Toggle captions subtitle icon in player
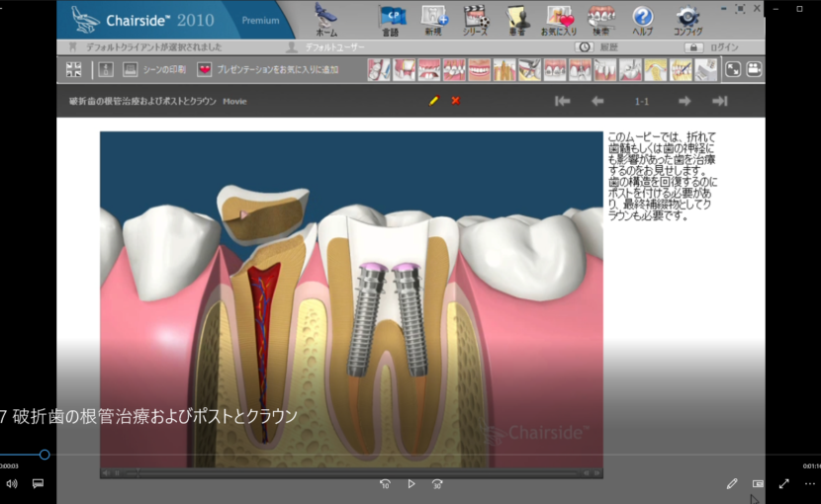This screenshot has height=504, width=821. point(38,484)
